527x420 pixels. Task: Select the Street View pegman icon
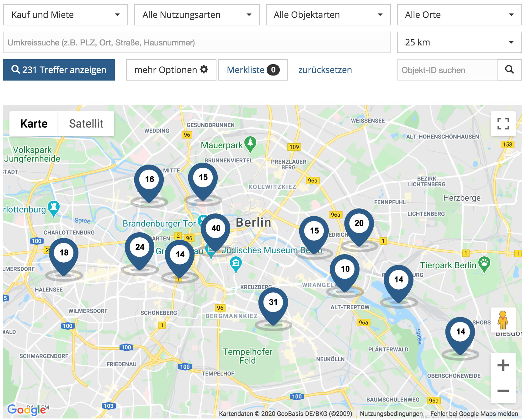(x=503, y=320)
